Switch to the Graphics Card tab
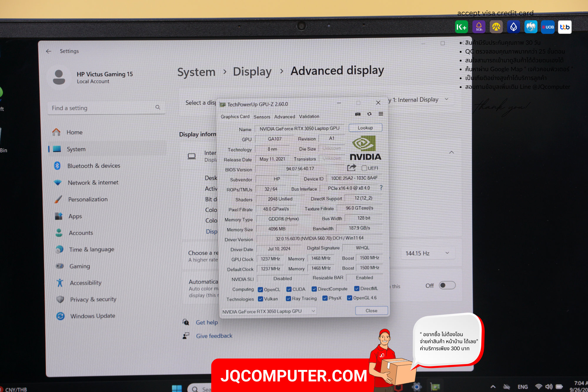Image resolution: width=588 pixels, height=392 pixels. [x=235, y=116]
